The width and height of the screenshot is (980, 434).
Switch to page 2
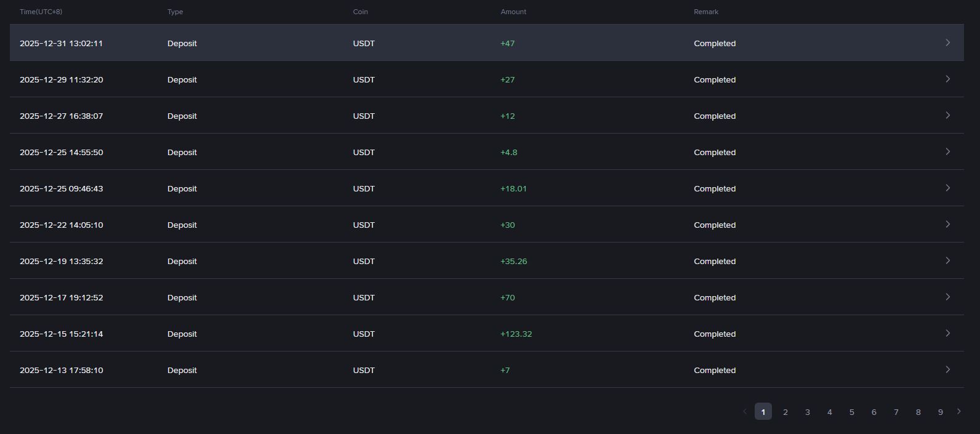[785, 412]
